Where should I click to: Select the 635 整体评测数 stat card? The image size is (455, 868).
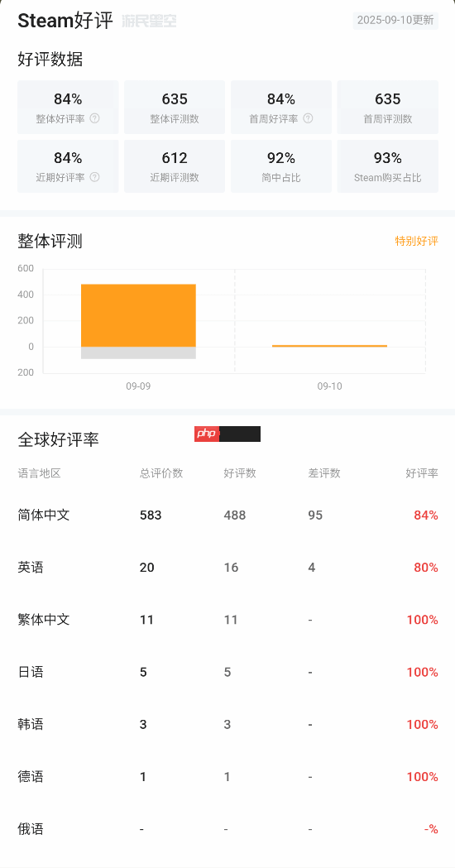pyautogui.click(x=175, y=108)
